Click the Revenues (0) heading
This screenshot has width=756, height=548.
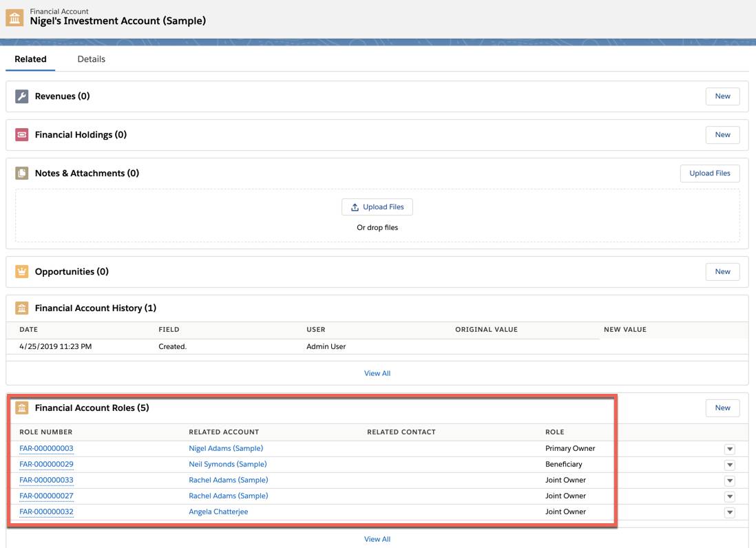pyautogui.click(x=62, y=96)
